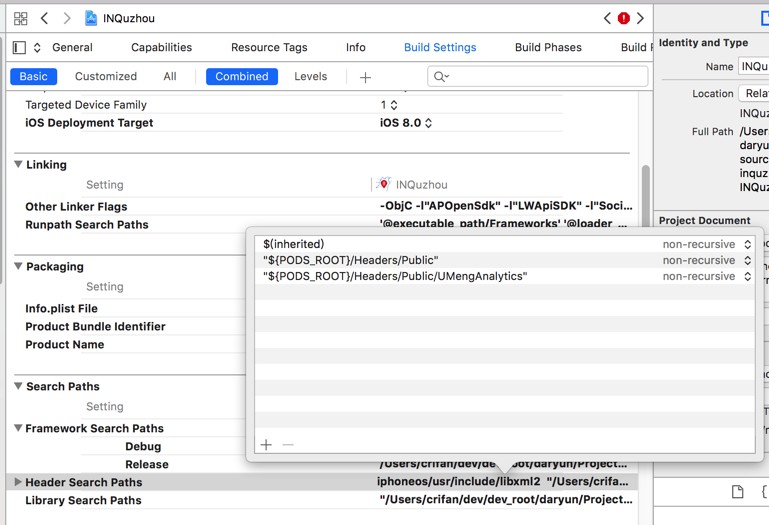
Task: Click the build settings search field
Action: (538, 77)
